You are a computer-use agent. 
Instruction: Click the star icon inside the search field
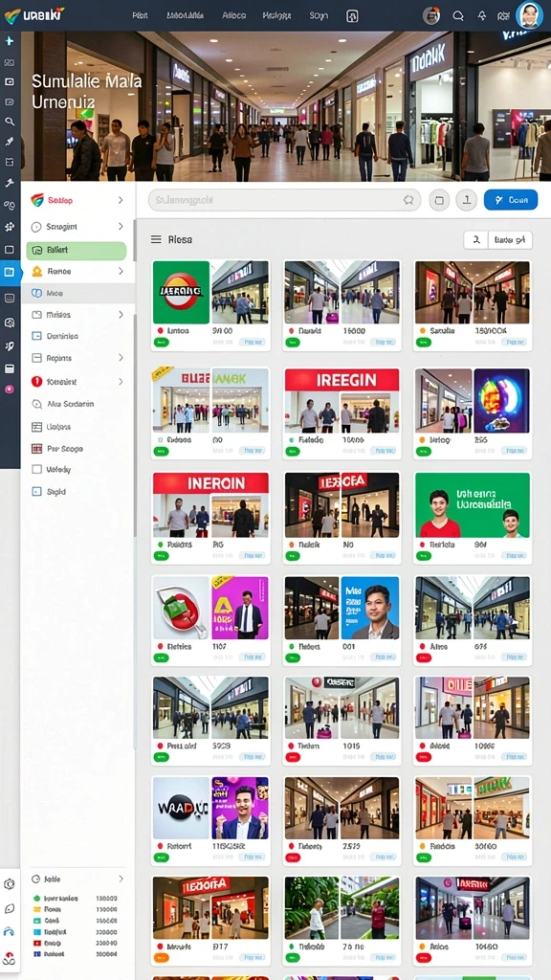pos(408,200)
